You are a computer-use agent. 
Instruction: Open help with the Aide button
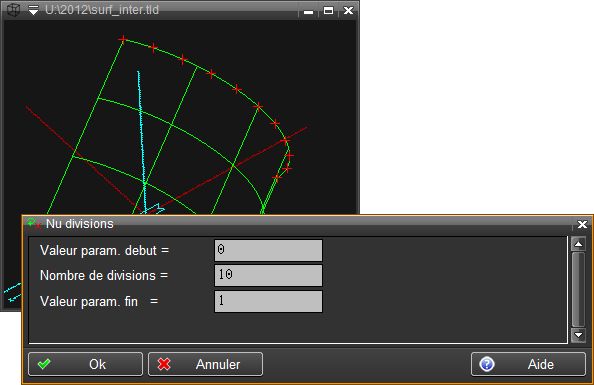click(x=528, y=364)
